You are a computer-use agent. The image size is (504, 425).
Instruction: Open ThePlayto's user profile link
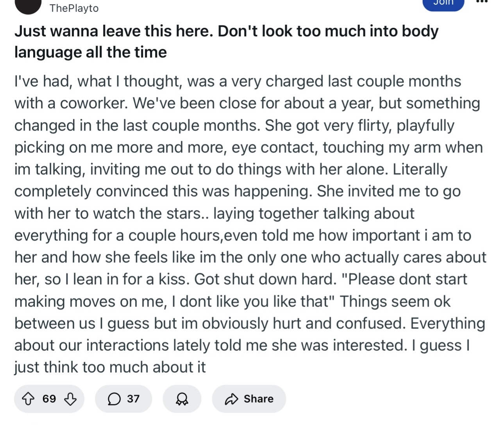74,8
